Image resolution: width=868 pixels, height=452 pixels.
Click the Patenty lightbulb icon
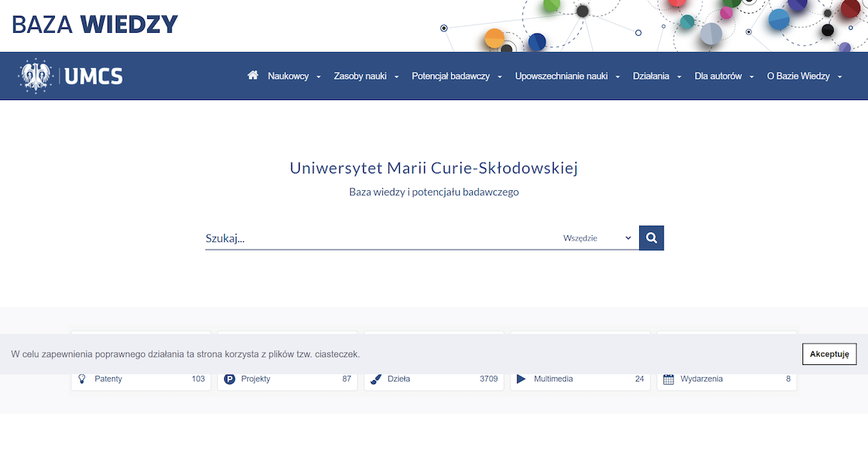(x=82, y=379)
